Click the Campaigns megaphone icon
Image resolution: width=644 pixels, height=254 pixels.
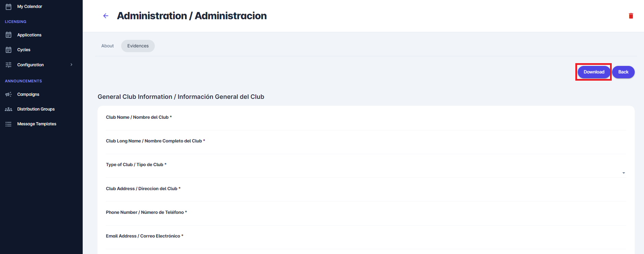9,94
